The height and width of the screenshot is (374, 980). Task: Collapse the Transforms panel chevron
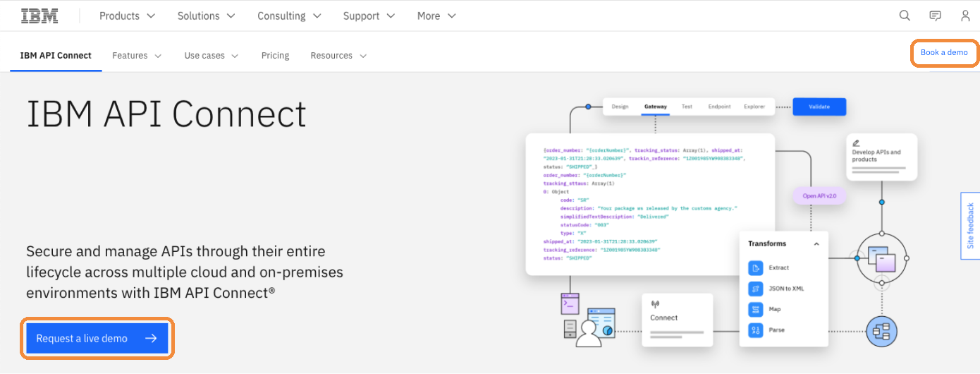point(816,244)
